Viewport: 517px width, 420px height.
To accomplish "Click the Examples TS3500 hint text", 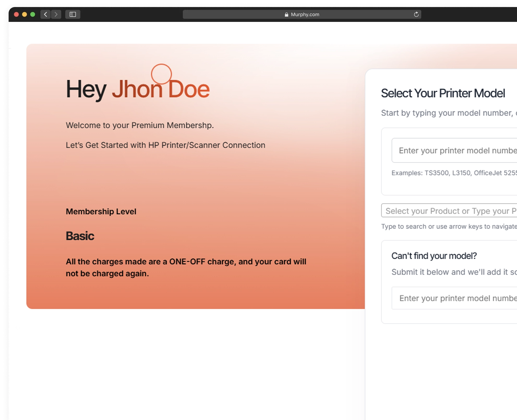I will coord(454,173).
